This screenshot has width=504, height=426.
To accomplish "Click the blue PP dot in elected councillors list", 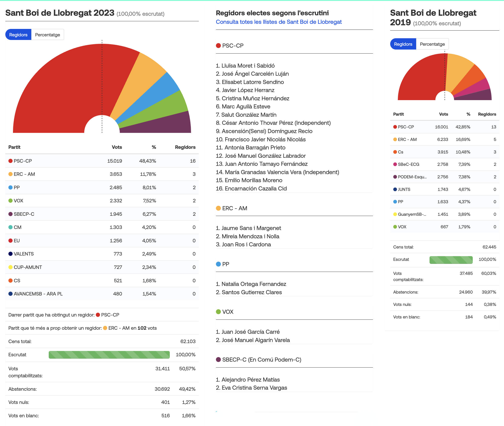I will tap(218, 264).
